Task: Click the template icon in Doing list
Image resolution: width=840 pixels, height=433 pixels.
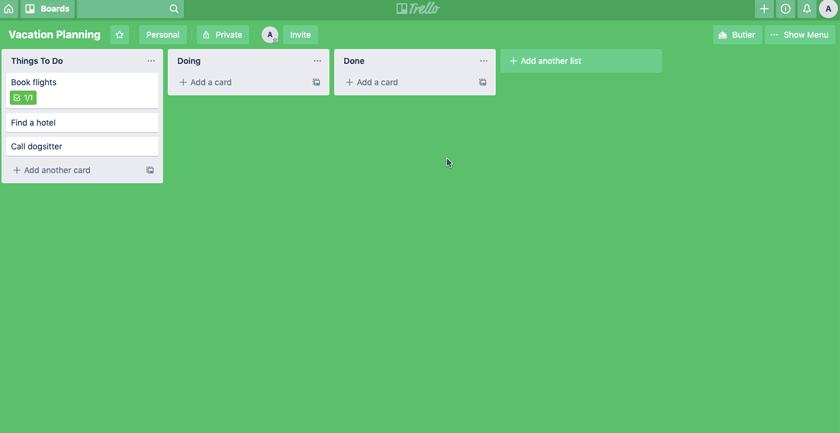Action: click(317, 83)
